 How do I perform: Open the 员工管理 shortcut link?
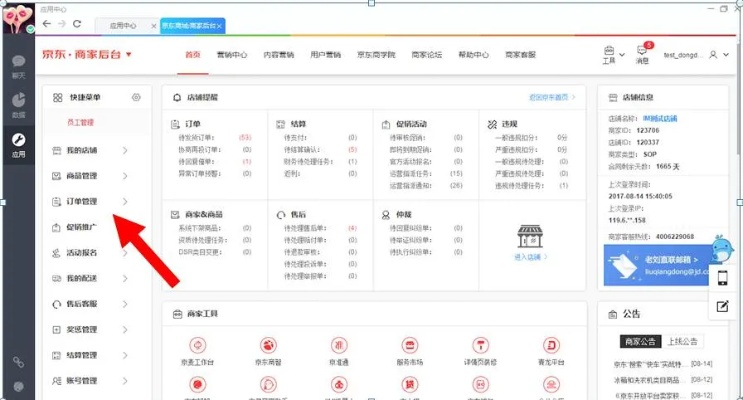[83, 122]
